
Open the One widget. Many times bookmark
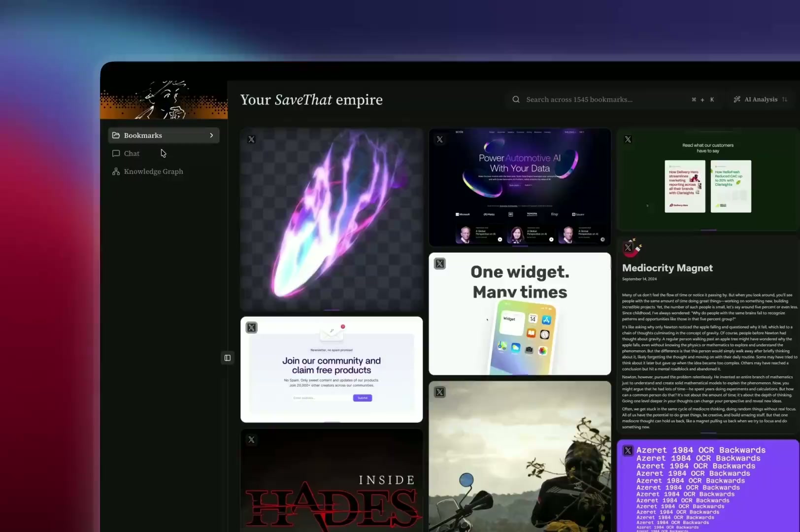pyautogui.click(x=520, y=314)
